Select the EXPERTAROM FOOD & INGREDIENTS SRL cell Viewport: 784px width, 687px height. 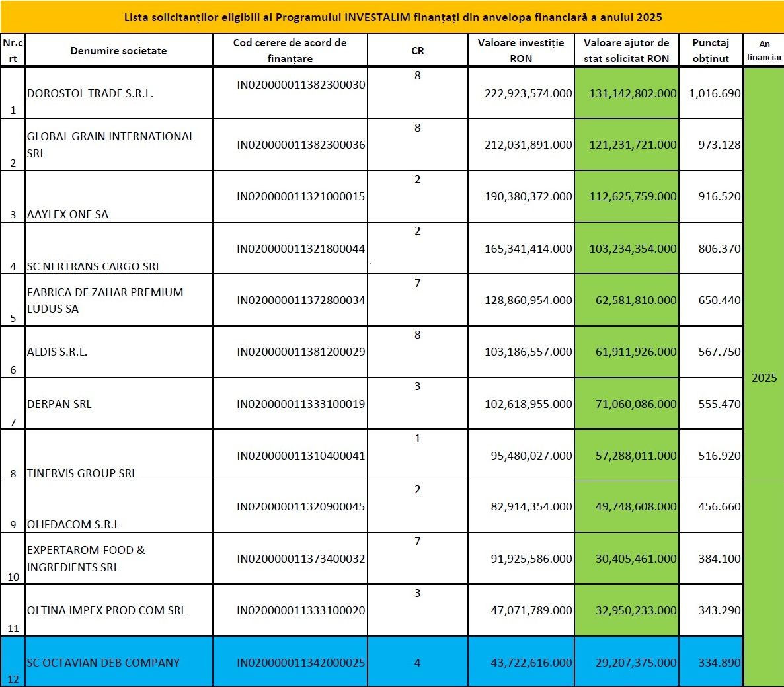pos(86,559)
